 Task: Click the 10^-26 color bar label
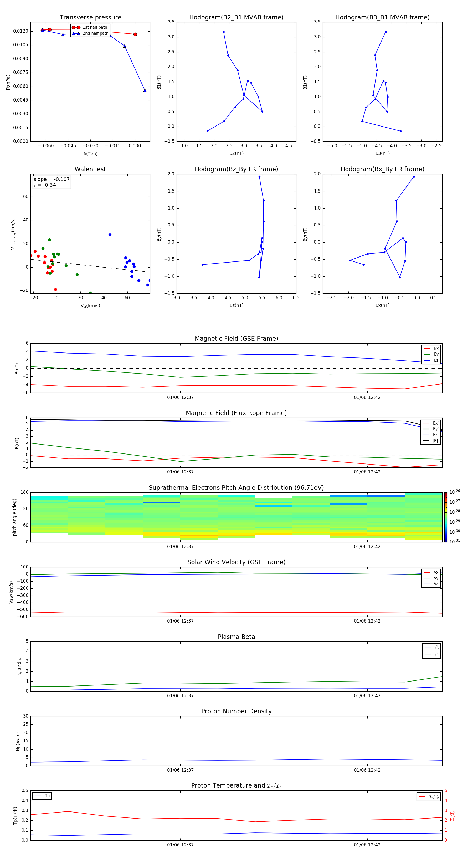pos(455,492)
